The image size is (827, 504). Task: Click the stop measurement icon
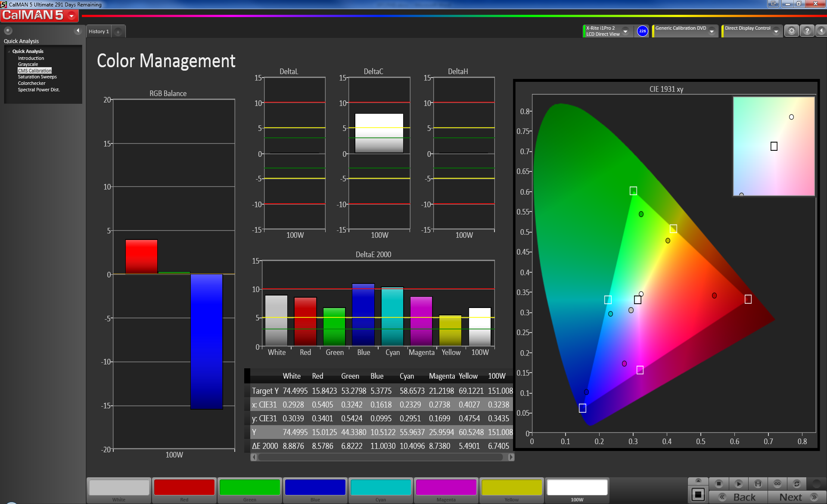pos(718,484)
